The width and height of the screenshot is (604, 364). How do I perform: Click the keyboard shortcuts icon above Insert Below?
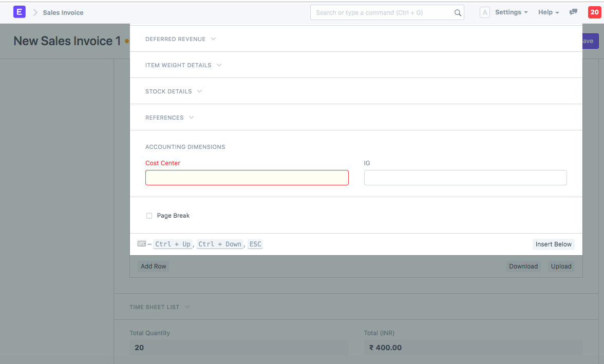pos(141,243)
